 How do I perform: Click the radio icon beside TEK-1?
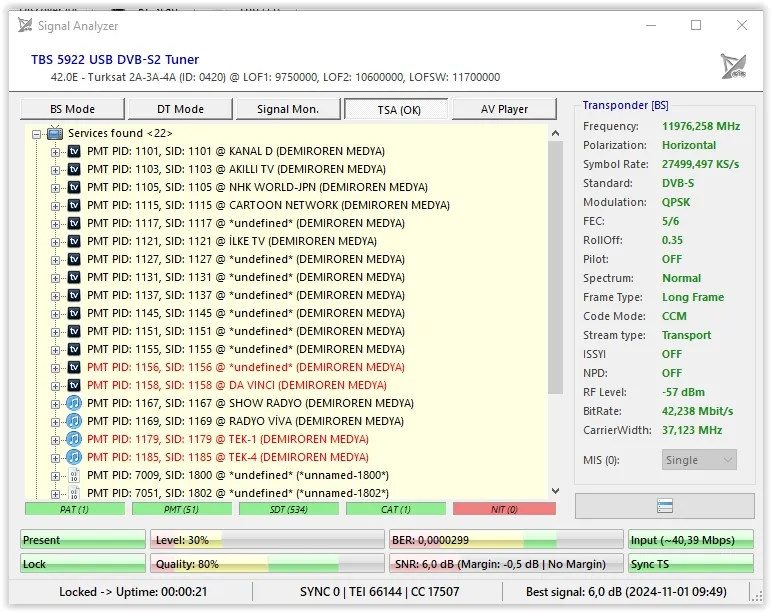[x=74, y=439]
